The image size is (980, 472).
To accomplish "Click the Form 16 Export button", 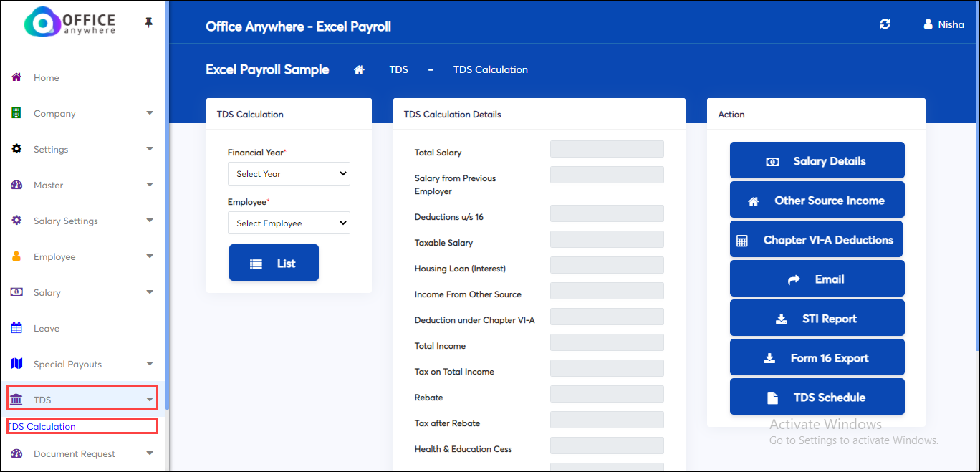I will 817,357.
